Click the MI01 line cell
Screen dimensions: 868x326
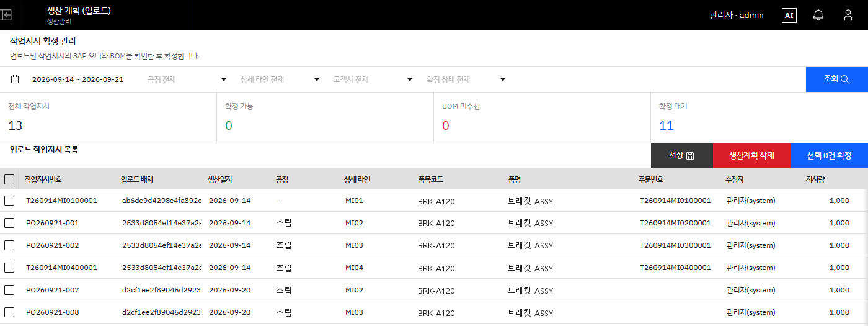coord(354,201)
